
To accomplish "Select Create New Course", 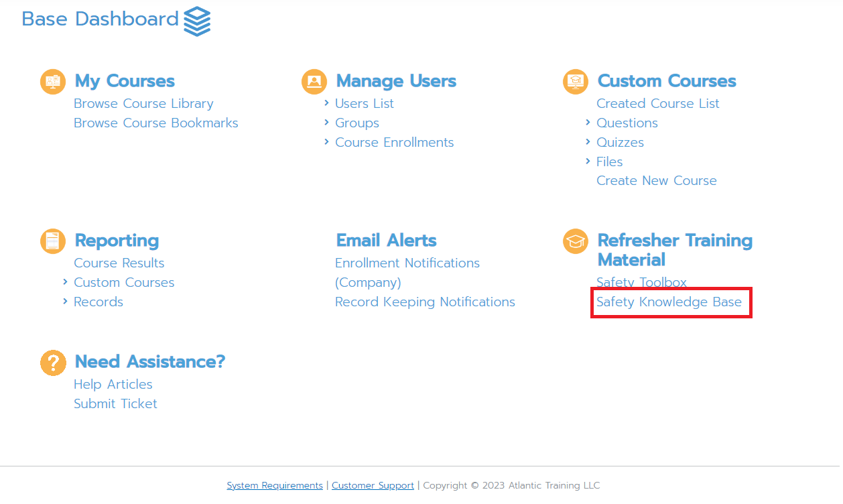I will 657,181.
